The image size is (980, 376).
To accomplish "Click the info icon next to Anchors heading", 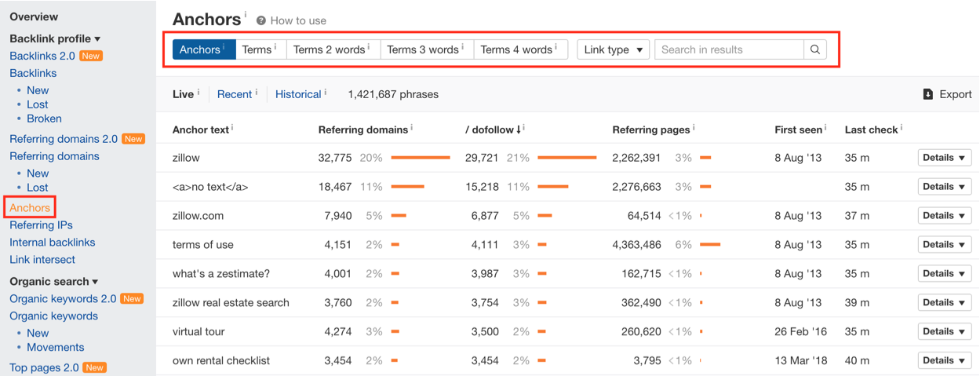I will coord(245,14).
